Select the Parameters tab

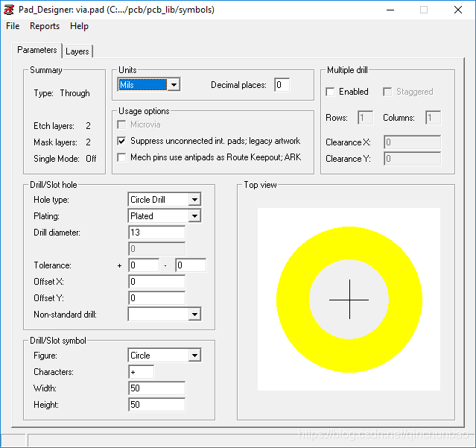pyautogui.click(x=37, y=51)
